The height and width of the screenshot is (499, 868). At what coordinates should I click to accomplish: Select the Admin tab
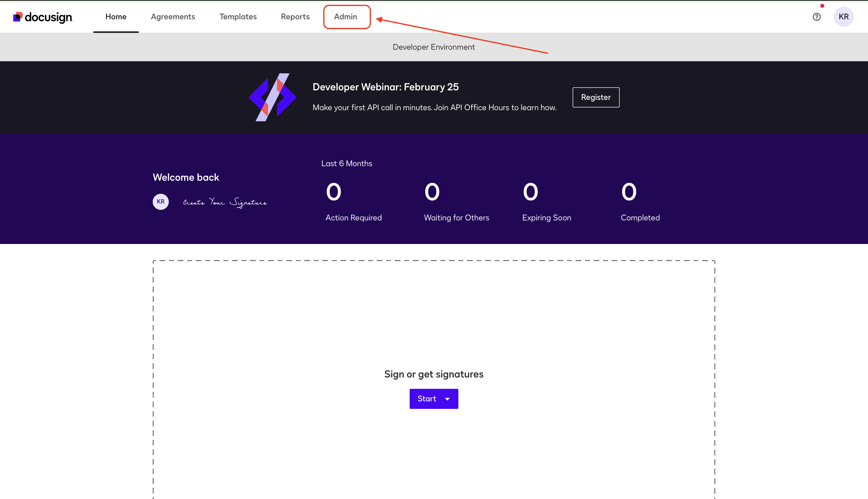click(x=346, y=17)
